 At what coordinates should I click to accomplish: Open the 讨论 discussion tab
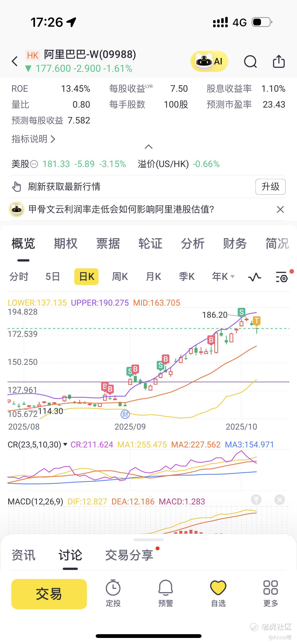(x=70, y=555)
